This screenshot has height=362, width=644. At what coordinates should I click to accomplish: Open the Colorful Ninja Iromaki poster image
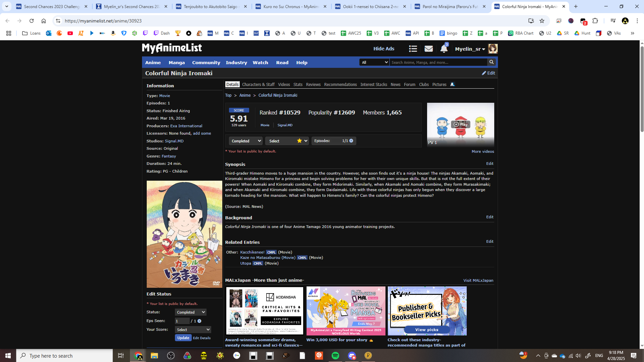point(184,234)
